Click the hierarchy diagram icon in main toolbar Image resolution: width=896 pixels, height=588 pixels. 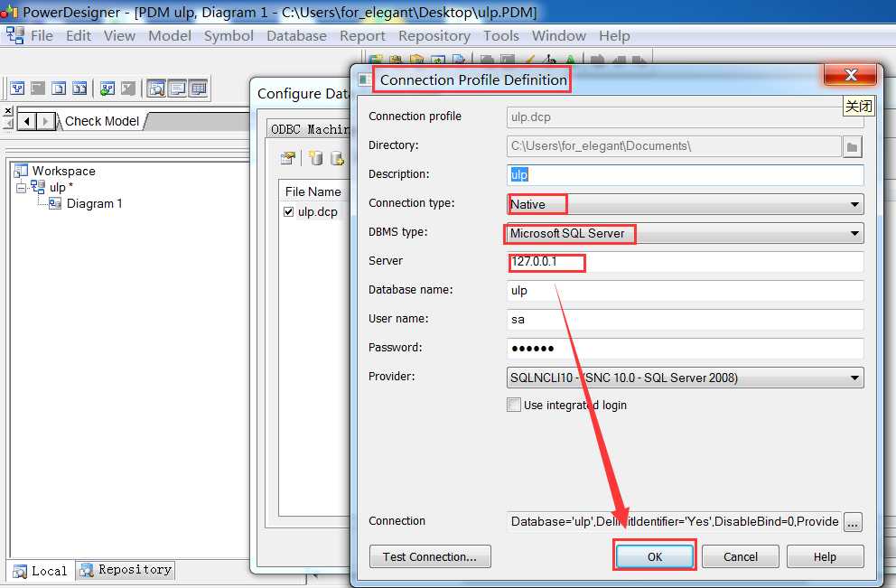point(18,88)
